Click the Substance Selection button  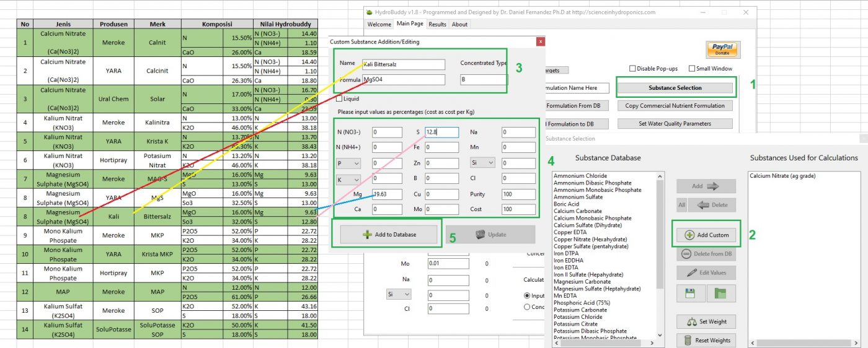[x=675, y=88]
